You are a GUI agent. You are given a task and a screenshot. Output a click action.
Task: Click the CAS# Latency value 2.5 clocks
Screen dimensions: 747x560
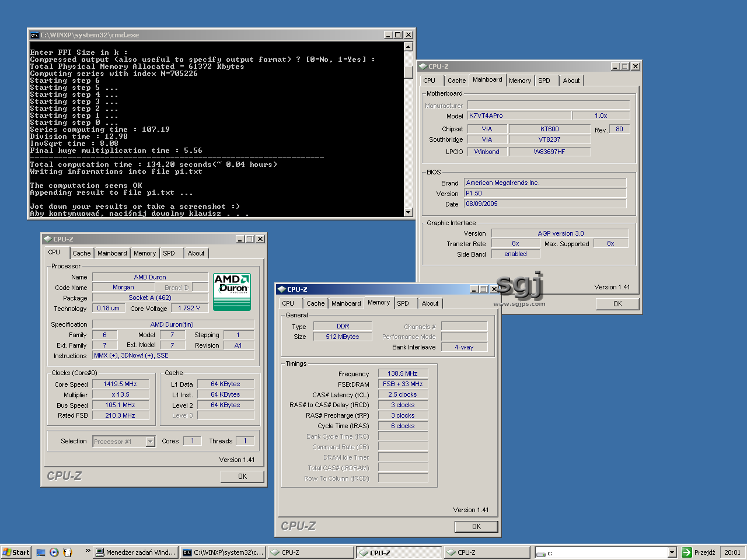click(x=403, y=394)
